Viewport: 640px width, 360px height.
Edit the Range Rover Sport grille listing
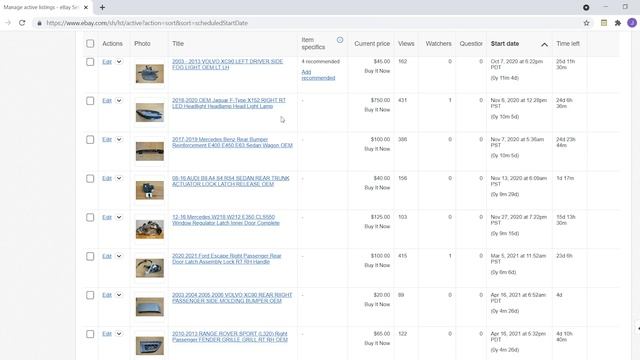pyautogui.click(x=107, y=334)
